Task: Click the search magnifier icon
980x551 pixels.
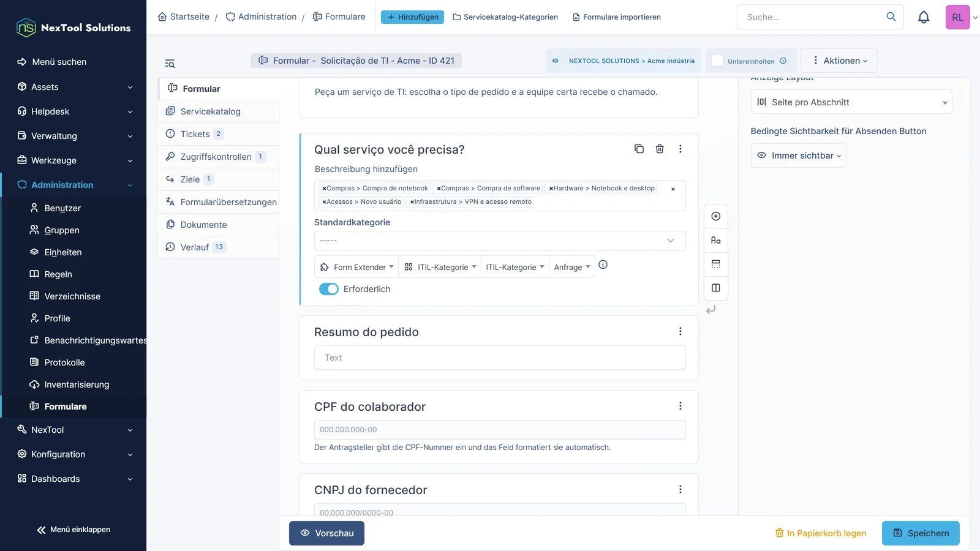Action: click(891, 17)
